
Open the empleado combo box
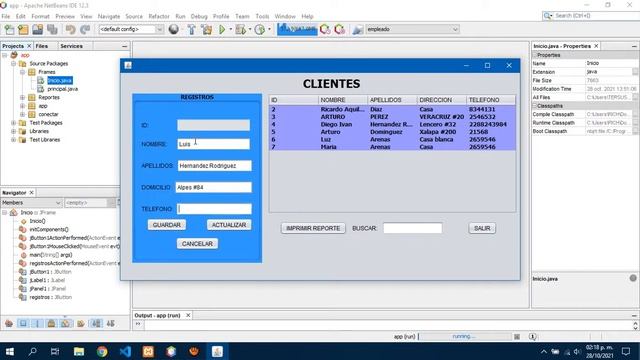pos(412,29)
